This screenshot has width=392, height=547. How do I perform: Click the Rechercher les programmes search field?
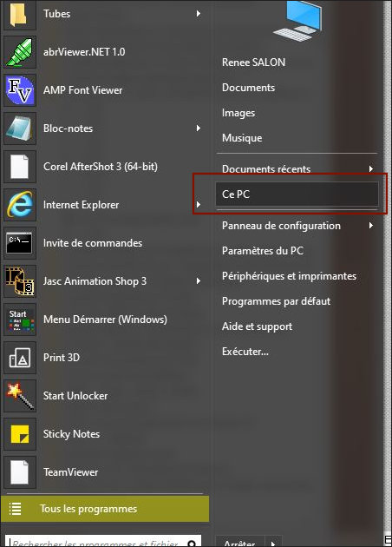pyautogui.click(x=103, y=542)
